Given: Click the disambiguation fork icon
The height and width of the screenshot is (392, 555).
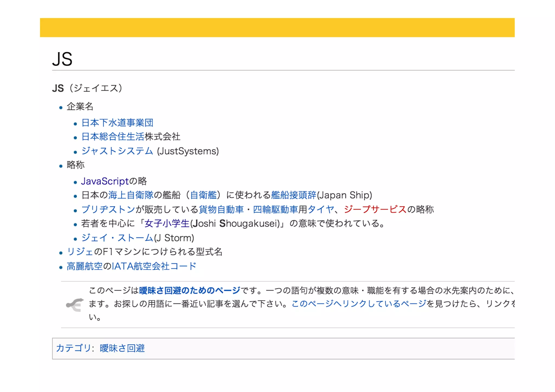Looking at the screenshot, I should pyautogui.click(x=75, y=305).
